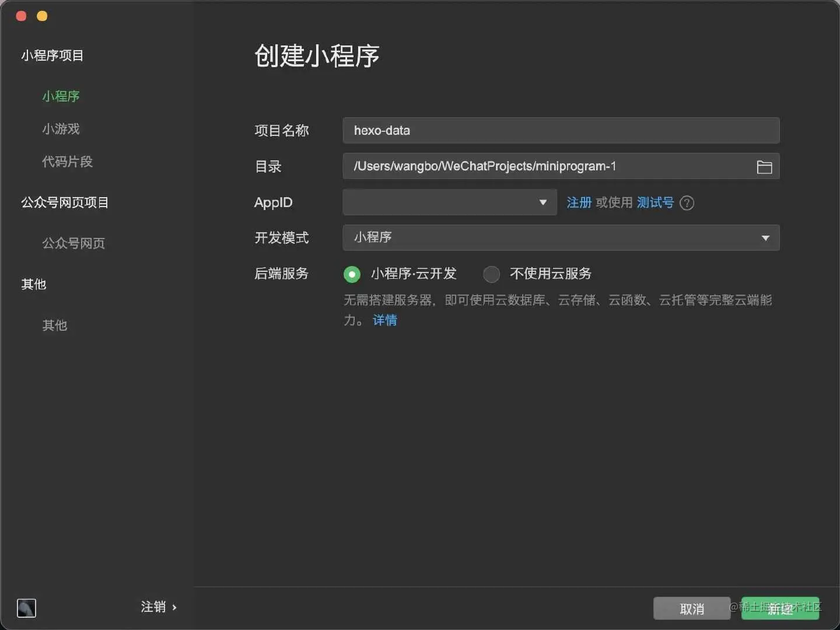840x630 pixels.
Task: Select 小程序 in the left sidebar
Action: click(x=61, y=96)
